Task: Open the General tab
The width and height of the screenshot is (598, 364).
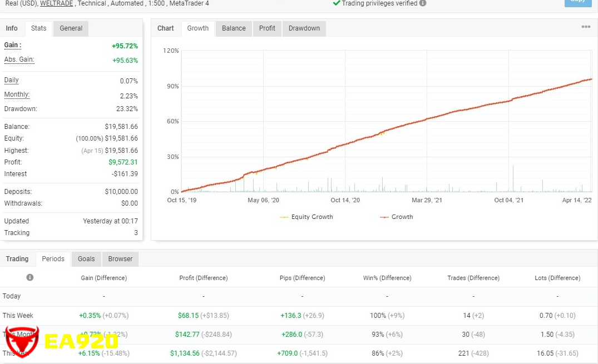Action: point(71,28)
